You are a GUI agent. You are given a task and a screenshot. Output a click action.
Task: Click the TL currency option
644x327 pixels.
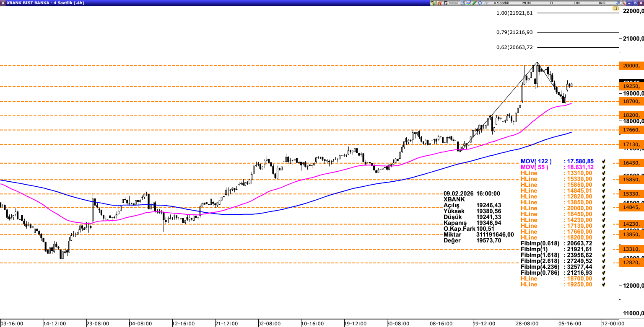click(x=552, y=3)
